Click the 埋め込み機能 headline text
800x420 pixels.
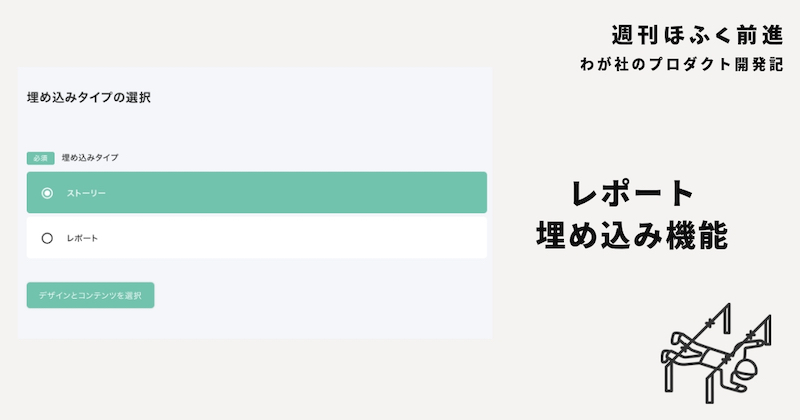coord(633,235)
